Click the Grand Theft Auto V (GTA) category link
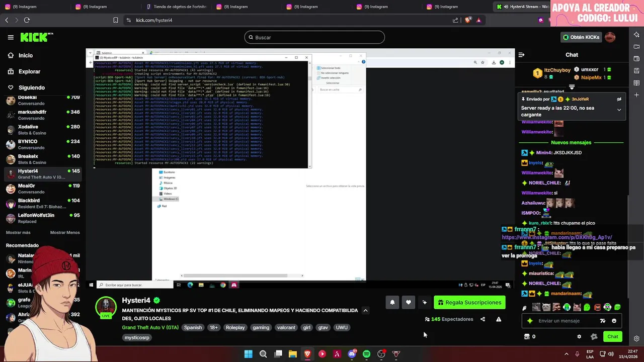The height and width of the screenshot is (362, 644). point(150,327)
